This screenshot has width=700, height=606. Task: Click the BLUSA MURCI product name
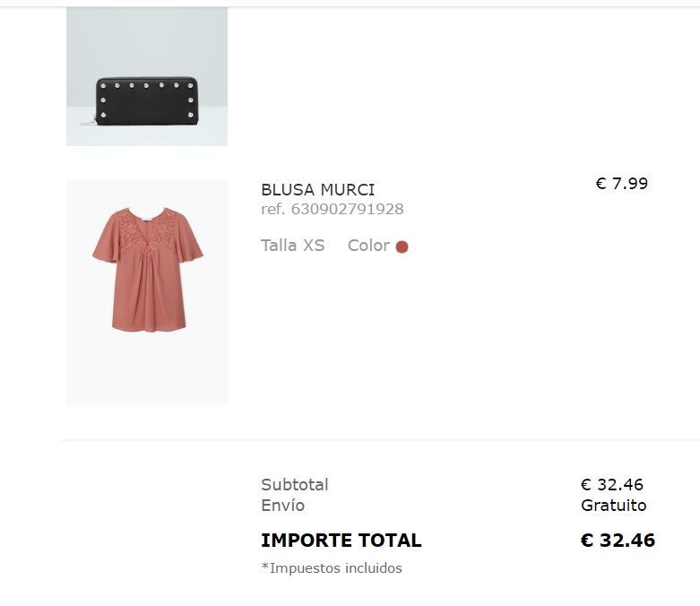[317, 190]
